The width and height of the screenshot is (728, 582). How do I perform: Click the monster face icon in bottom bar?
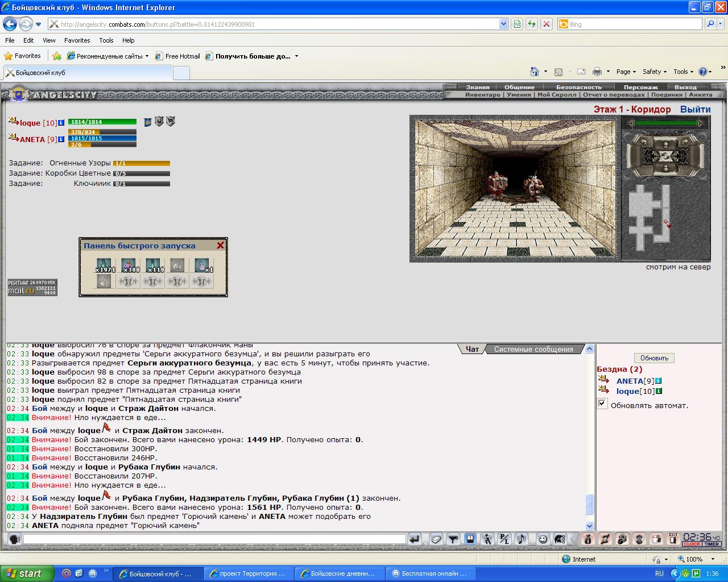[x=639, y=539]
